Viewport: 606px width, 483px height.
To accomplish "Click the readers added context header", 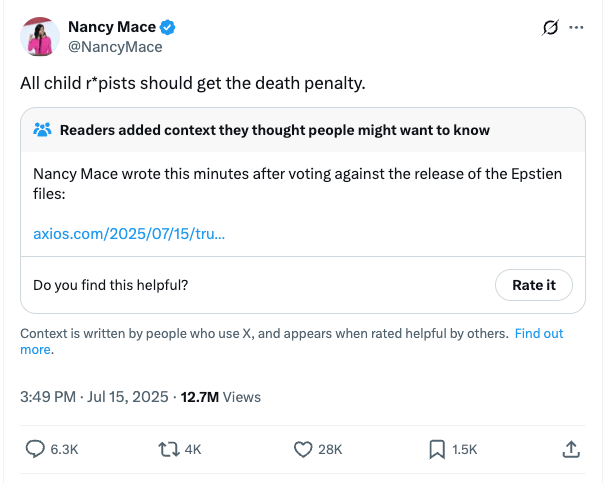I will point(274,130).
